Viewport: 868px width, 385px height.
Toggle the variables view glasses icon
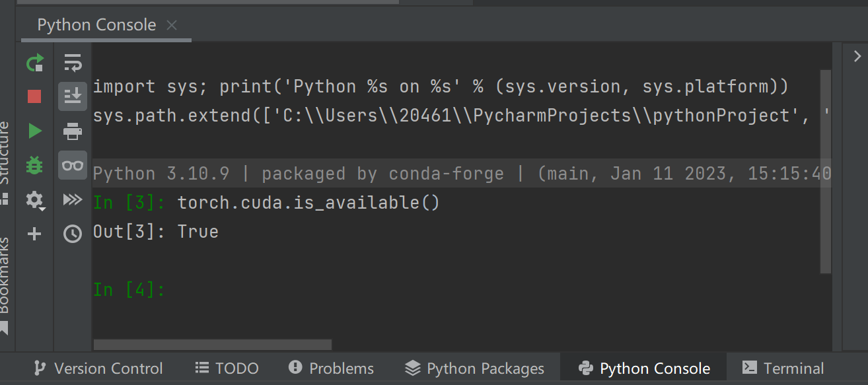[72, 164]
